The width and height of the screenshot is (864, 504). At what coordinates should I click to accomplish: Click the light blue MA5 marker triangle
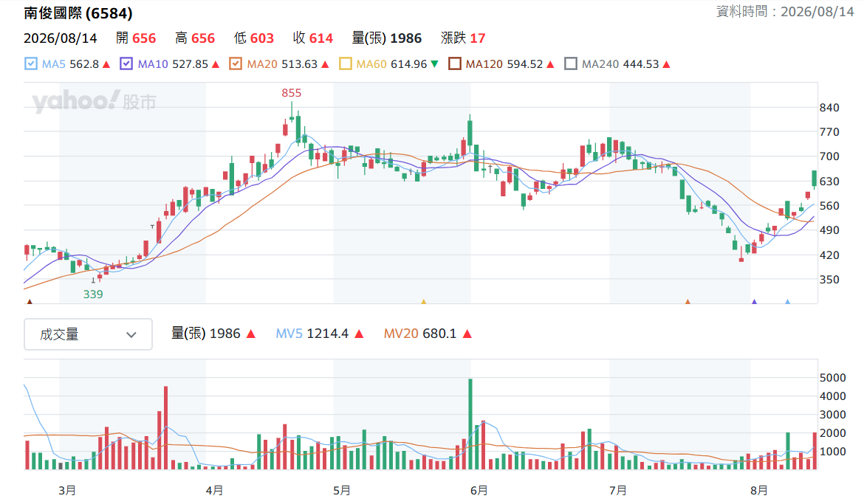[x=787, y=301]
